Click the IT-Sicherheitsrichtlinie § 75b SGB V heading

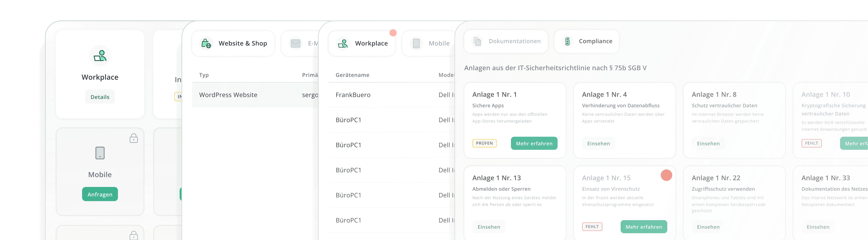point(555,68)
